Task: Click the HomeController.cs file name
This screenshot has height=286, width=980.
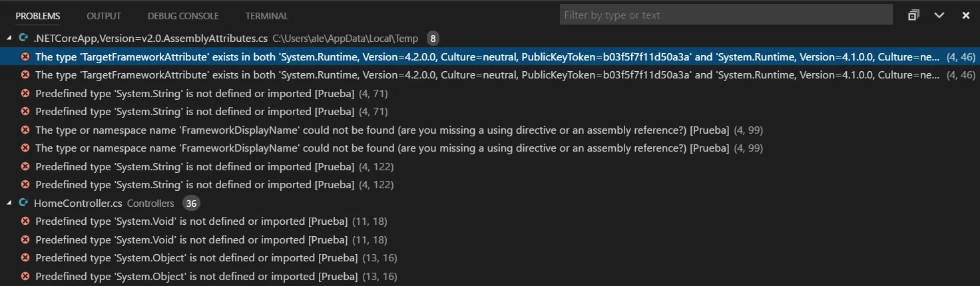Action: (x=78, y=204)
